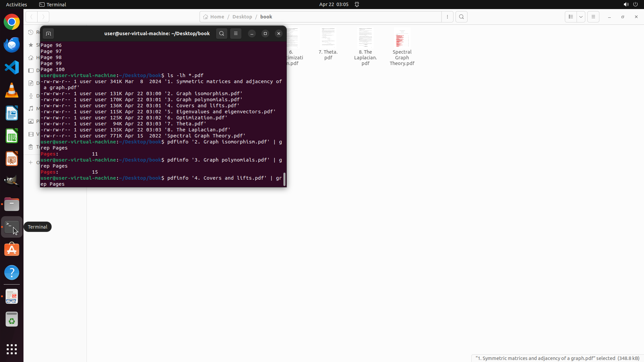Open Spectral Graph Theory.pdf thumbnail
Image resolution: width=644 pixels, height=362 pixels.
402,38
